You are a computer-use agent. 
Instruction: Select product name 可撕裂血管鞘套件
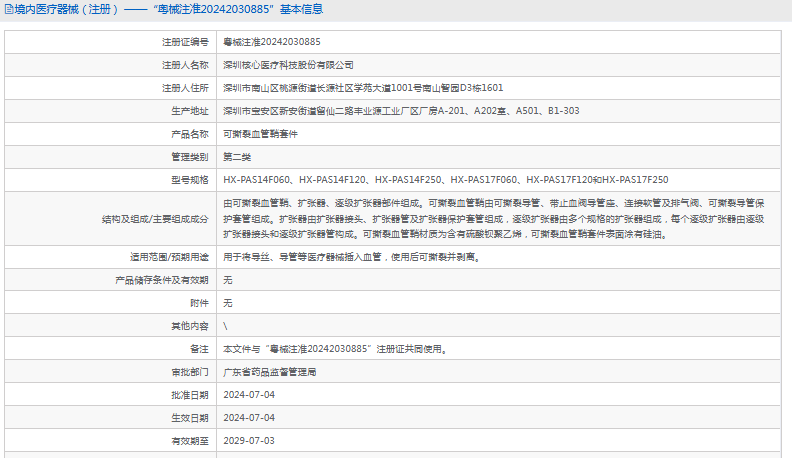click(261, 134)
